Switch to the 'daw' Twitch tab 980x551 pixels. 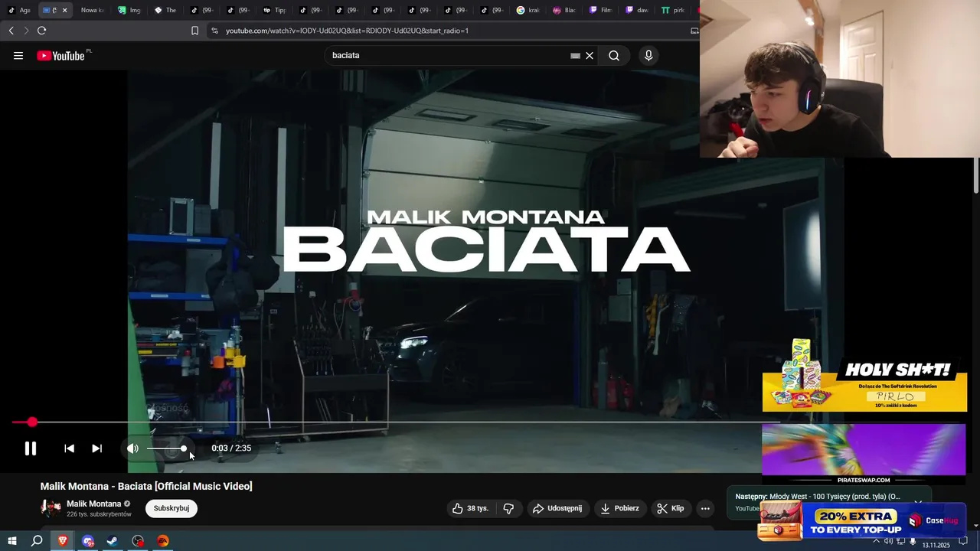point(637,11)
